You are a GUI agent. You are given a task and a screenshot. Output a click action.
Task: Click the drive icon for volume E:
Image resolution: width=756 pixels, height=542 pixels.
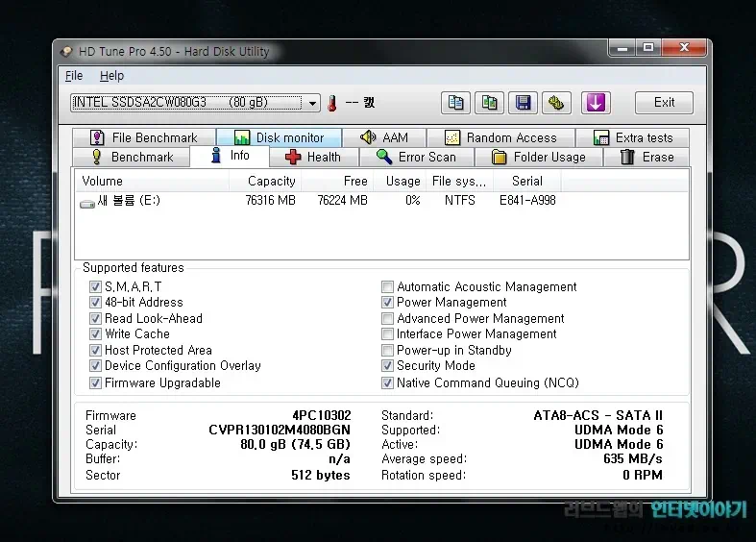pyautogui.click(x=87, y=204)
